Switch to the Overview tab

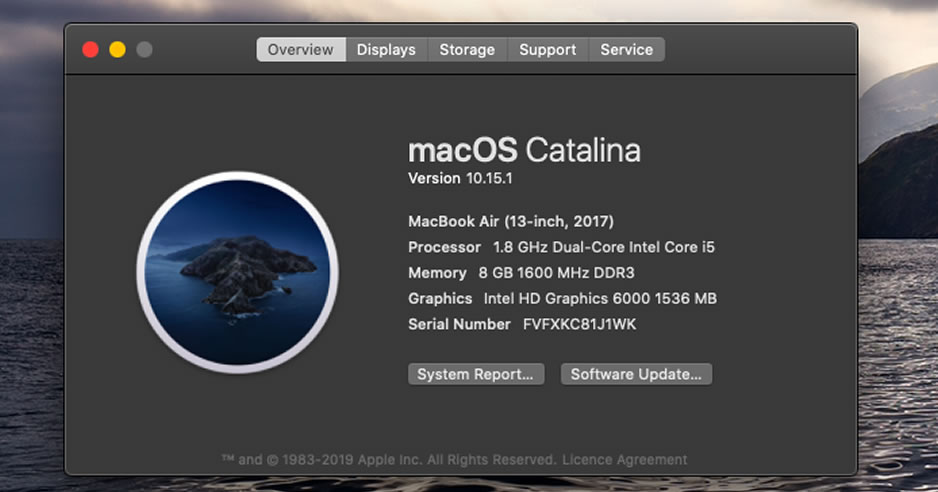[301, 50]
